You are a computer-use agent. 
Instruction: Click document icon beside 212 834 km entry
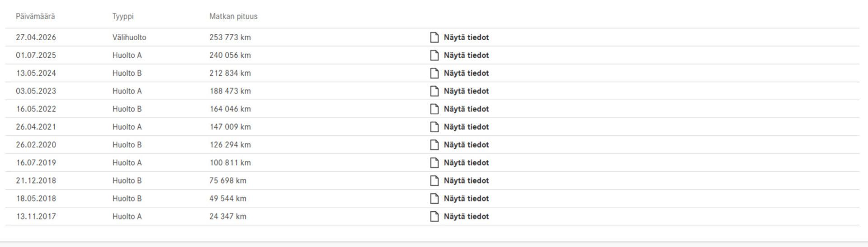click(x=434, y=73)
